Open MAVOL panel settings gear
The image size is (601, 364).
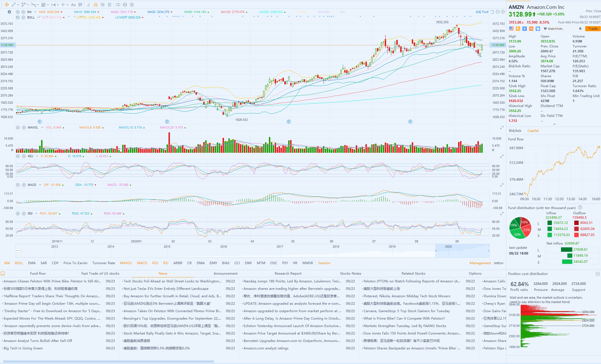click(18, 127)
